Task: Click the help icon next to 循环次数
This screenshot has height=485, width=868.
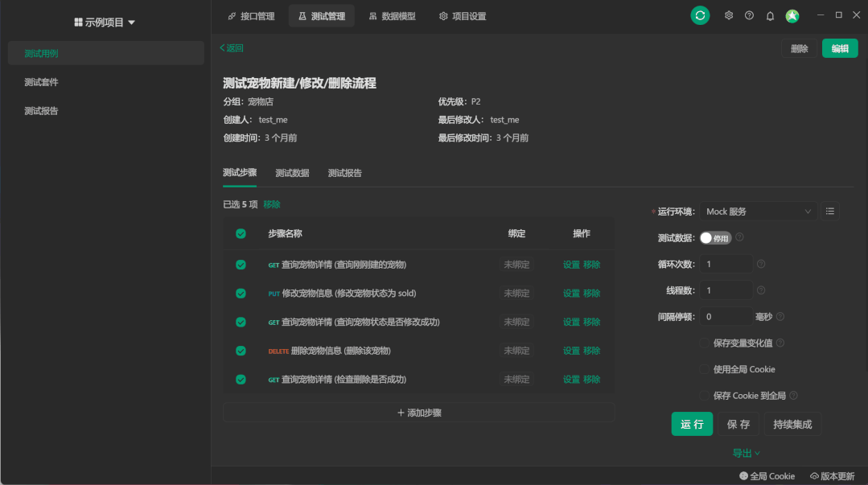Action: coord(759,264)
